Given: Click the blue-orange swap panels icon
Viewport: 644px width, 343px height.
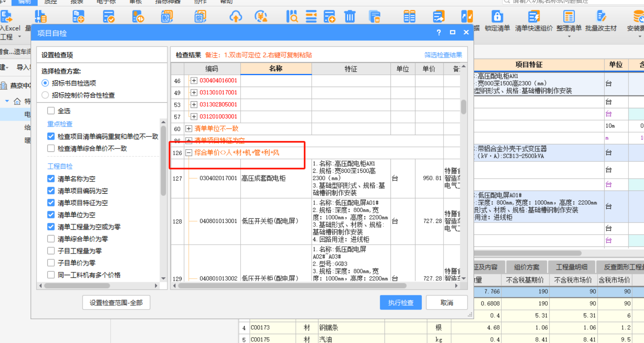Looking at the screenshot, I should [467, 17].
